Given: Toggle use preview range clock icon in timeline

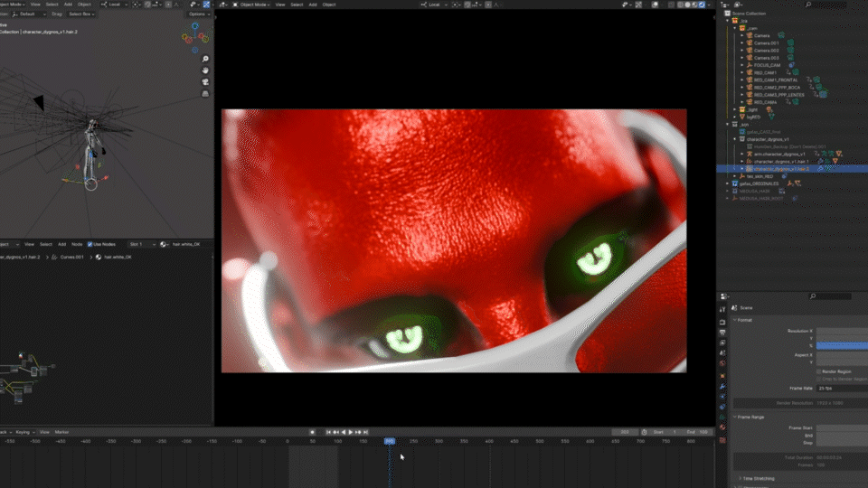Looking at the screenshot, I should coord(644,432).
